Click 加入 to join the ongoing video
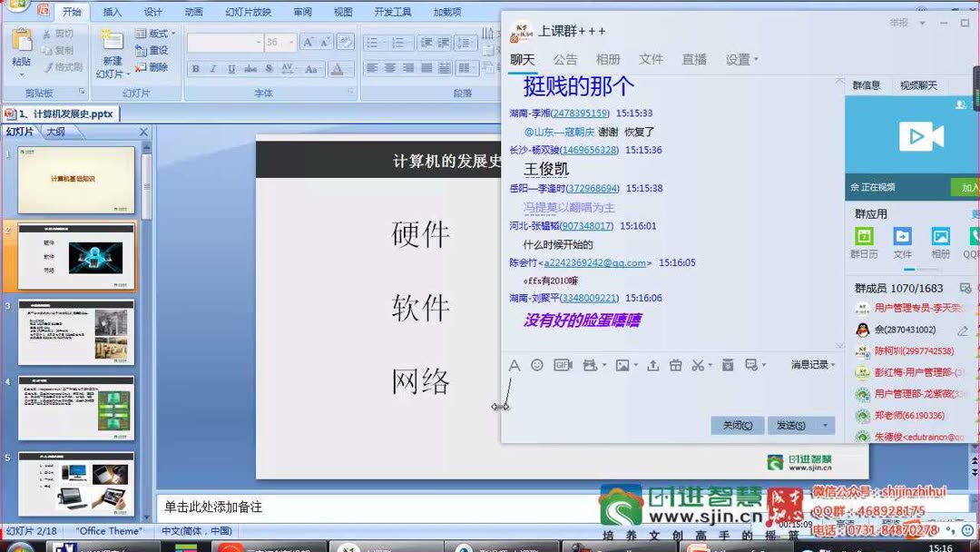The image size is (980, 552). click(x=968, y=187)
